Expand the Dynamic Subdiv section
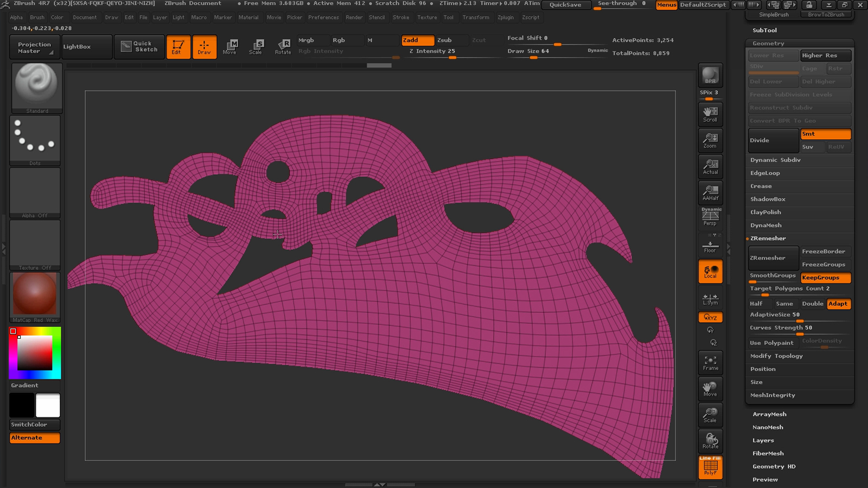The width and height of the screenshot is (868, 488). click(775, 160)
